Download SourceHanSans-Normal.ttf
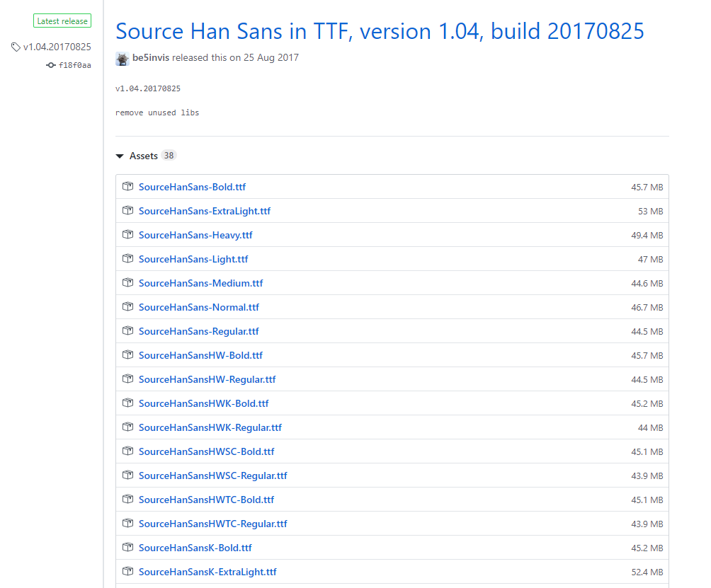Screen dimensions: 711x588 tap(198, 306)
